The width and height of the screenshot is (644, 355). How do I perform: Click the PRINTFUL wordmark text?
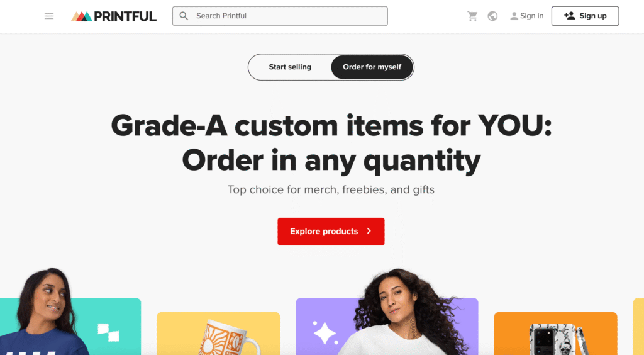[x=125, y=16]
